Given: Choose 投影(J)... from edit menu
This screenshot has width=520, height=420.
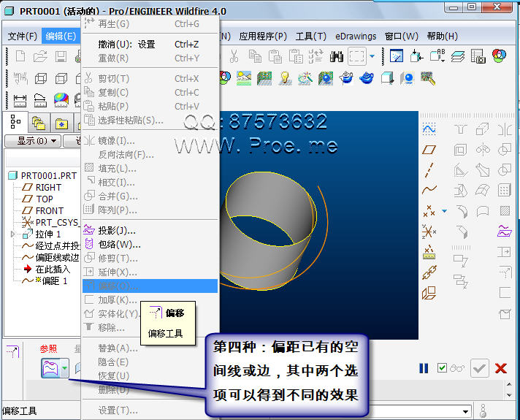Looking at the screenshot, I should [150, 230].
